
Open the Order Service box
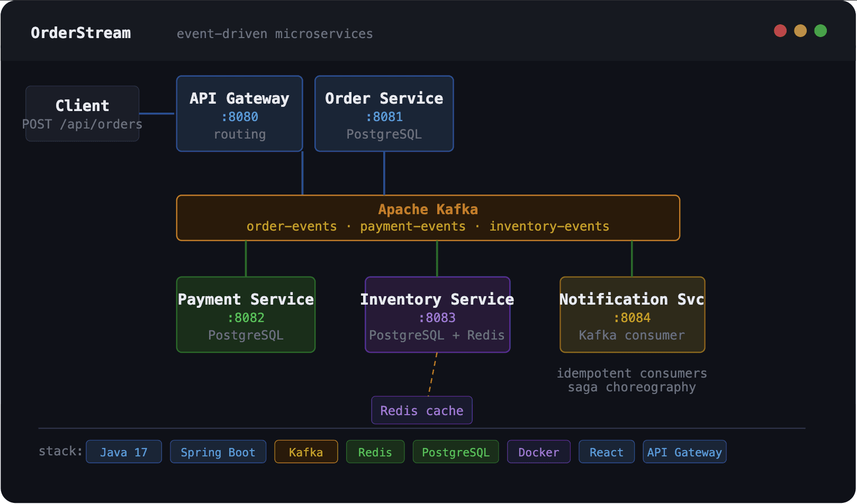(x=384, y=113)
